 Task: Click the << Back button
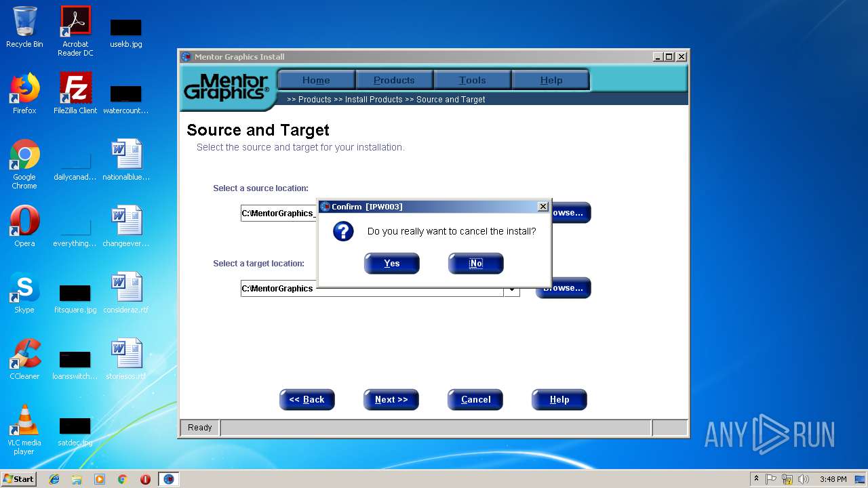coord(307,400)
